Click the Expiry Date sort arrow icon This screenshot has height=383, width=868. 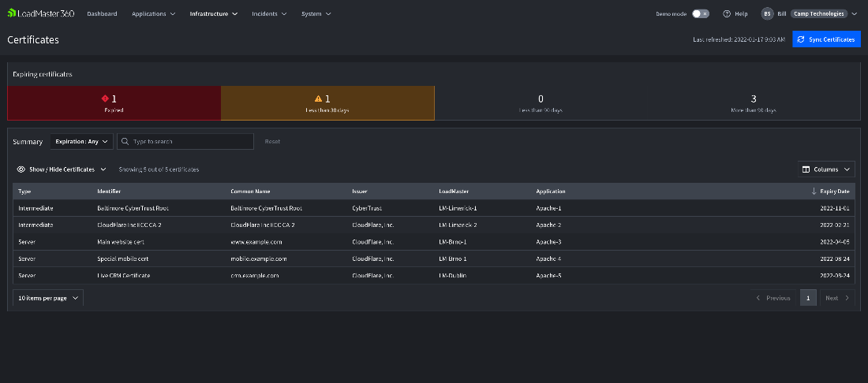pos(814,191)
